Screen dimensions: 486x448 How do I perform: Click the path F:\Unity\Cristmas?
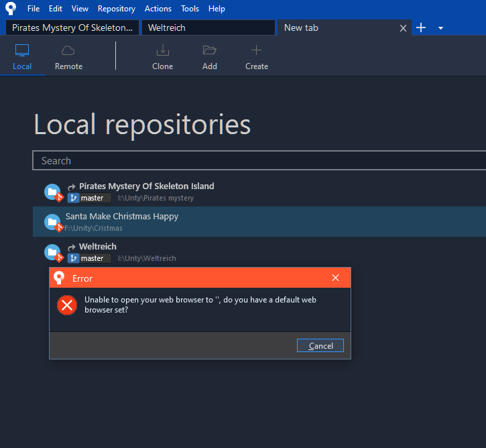[x=93, y=228]
